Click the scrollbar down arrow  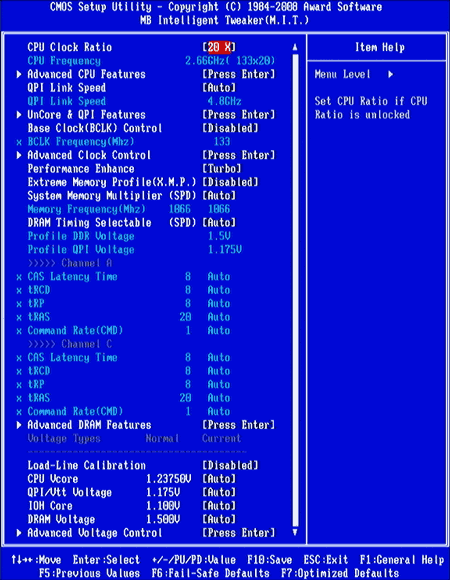tap(295, 533)
